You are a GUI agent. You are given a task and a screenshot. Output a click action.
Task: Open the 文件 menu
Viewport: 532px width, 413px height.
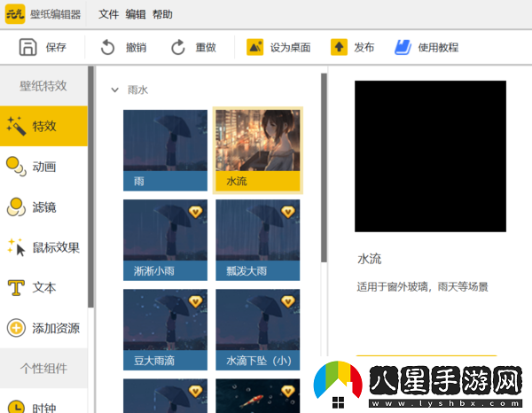tap(108, 14)
